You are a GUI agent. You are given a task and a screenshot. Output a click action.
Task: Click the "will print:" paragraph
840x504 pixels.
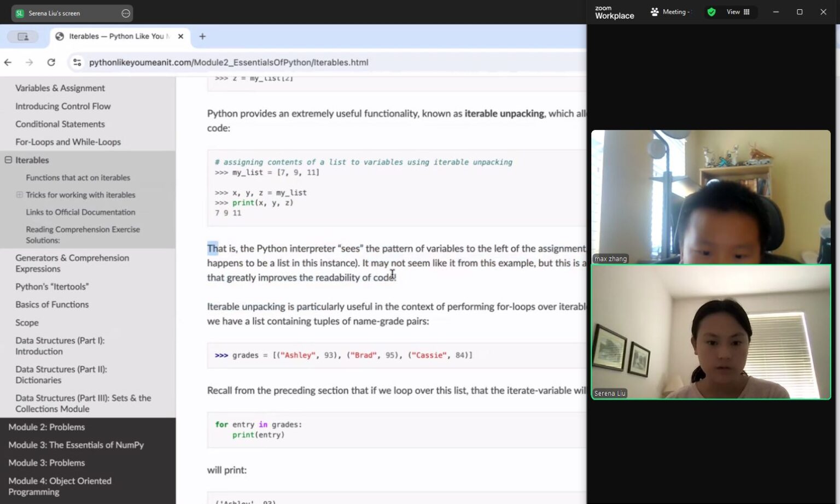pyautogui.click(x=227, y=470)
